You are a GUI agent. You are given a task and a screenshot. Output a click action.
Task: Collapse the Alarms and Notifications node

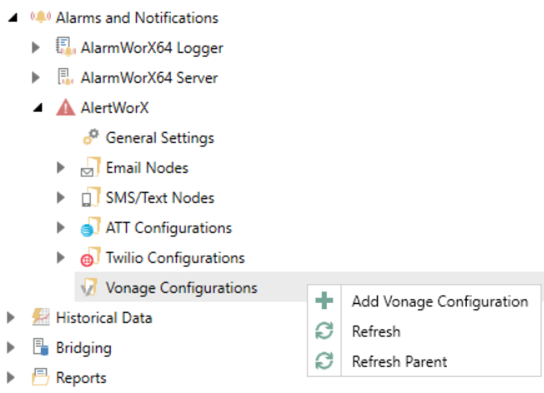pyautogui.click(x=13, y=17)
